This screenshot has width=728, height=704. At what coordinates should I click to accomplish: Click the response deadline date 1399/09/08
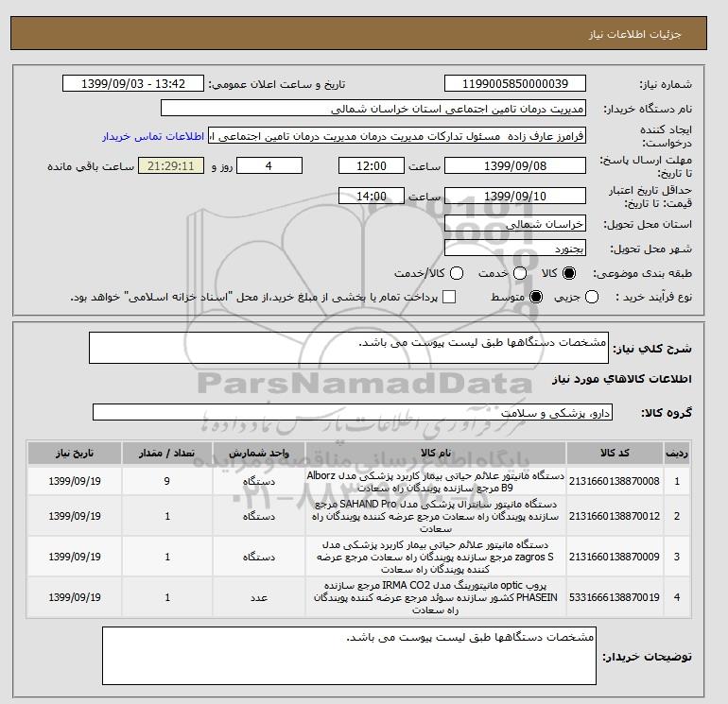click(x=515, y=165)
